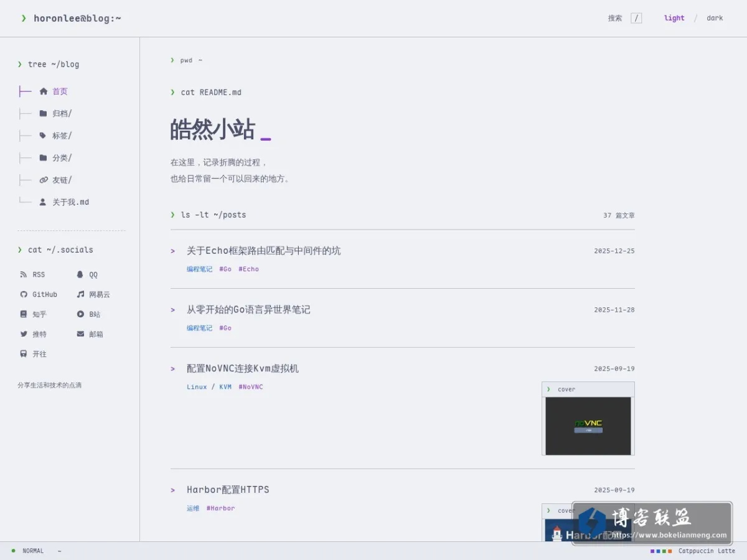This screenshot has width=747, height=560.
Task: Click the green prompt arrow by horonlee@blog
Action: click(24, 18)
